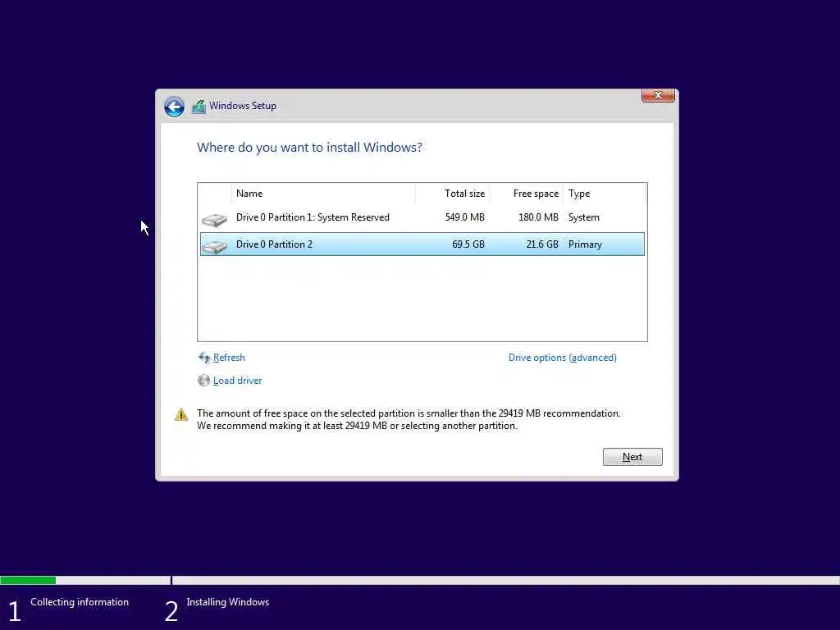Select Drive 0 Partition 2 row
The height and width of the screenshot is (630, 840).
pos(422,244)
